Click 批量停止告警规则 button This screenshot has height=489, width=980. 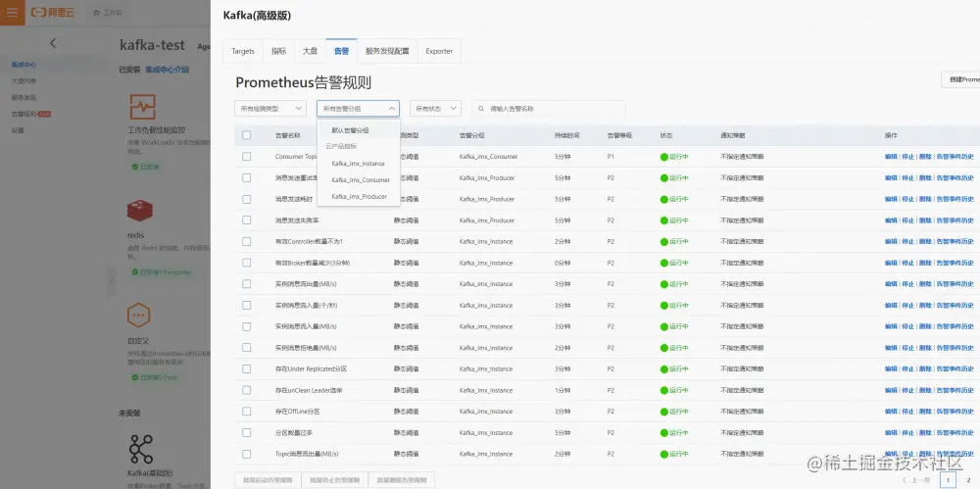334,480
